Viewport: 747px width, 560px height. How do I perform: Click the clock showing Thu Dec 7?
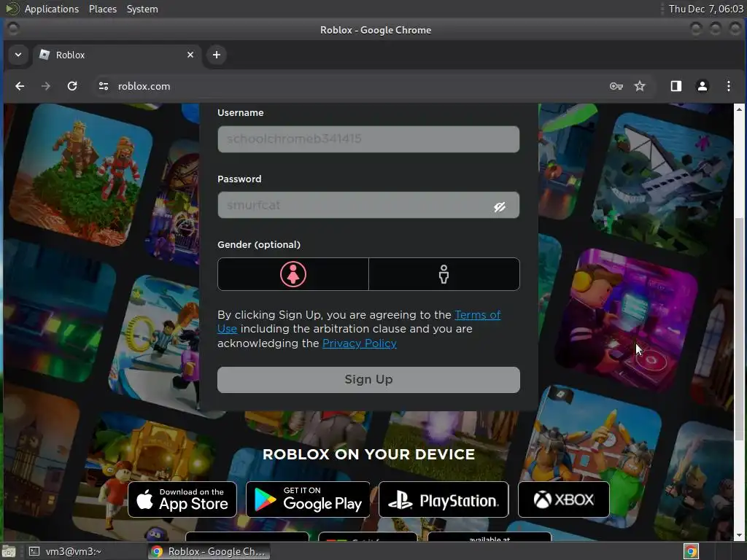tap(705, 9)
